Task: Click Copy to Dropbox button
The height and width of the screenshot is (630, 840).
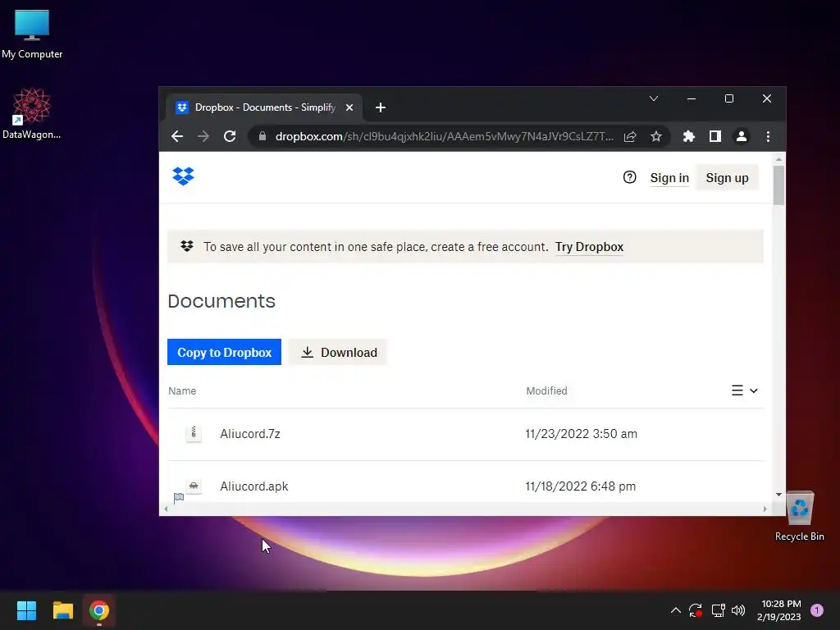Action: [224, 352]
